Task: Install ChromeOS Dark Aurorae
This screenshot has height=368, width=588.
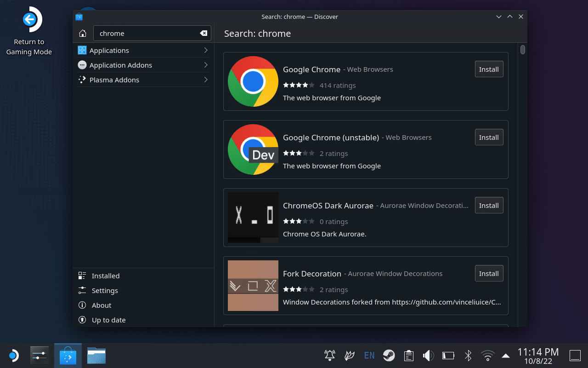Action: click(489, 205)
